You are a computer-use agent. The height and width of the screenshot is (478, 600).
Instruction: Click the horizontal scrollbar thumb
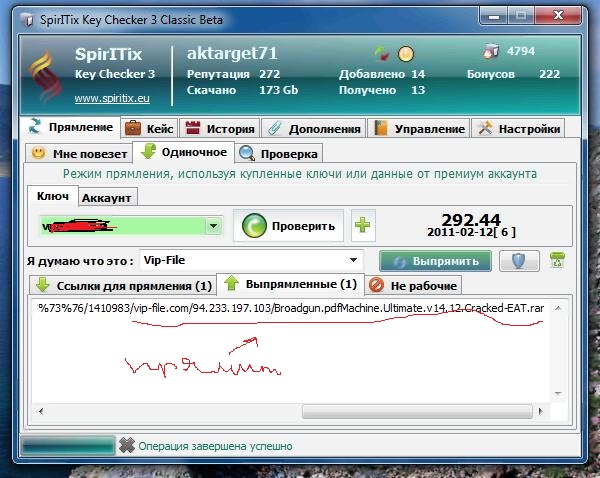click(x=417, y=411)
